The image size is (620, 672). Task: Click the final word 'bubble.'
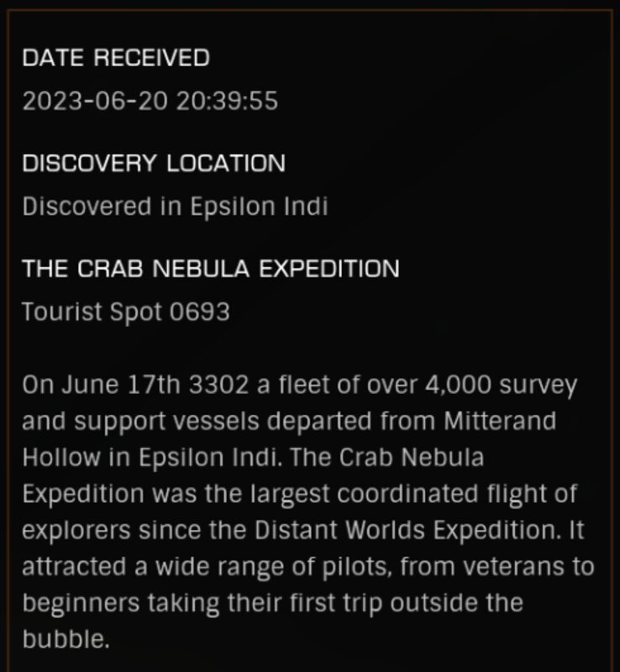coord(66,639)
